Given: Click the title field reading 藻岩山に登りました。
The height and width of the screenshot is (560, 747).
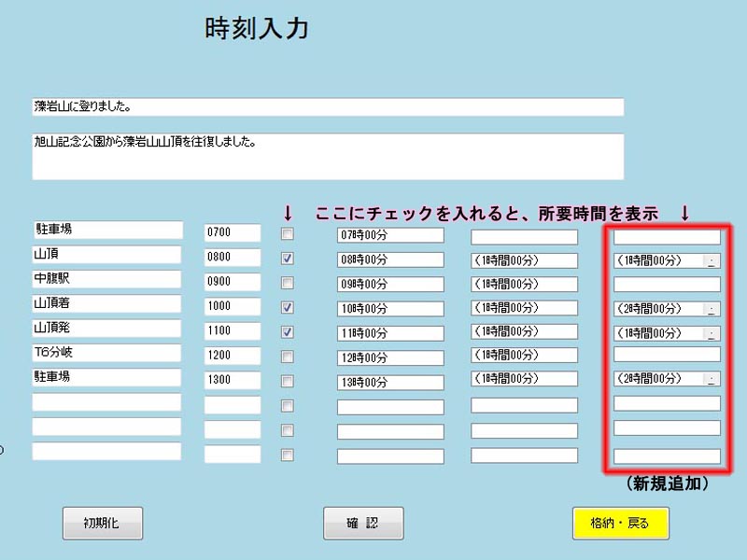Looking at the screenshot, I should (327, 106).
